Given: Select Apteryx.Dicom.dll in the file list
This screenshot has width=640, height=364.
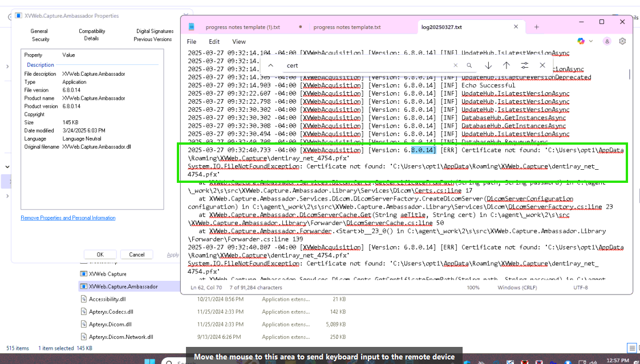Looking at the screenshot, I should [x=110, y=325].
